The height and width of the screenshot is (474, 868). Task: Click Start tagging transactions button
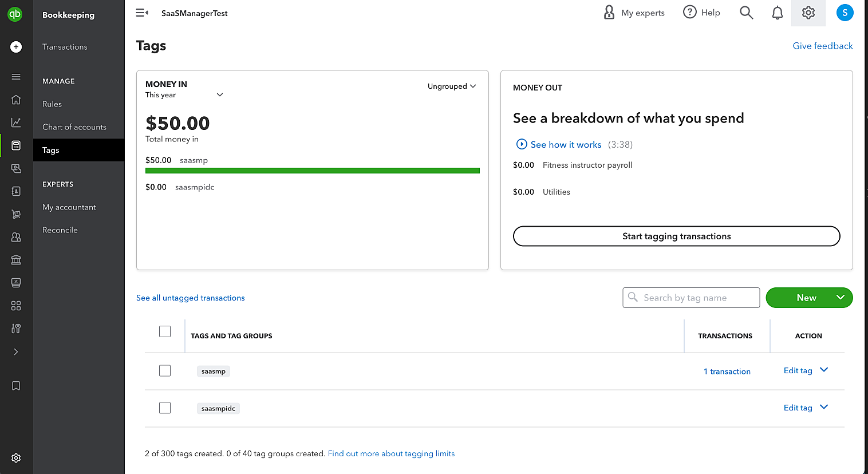(x=676, y=236)
